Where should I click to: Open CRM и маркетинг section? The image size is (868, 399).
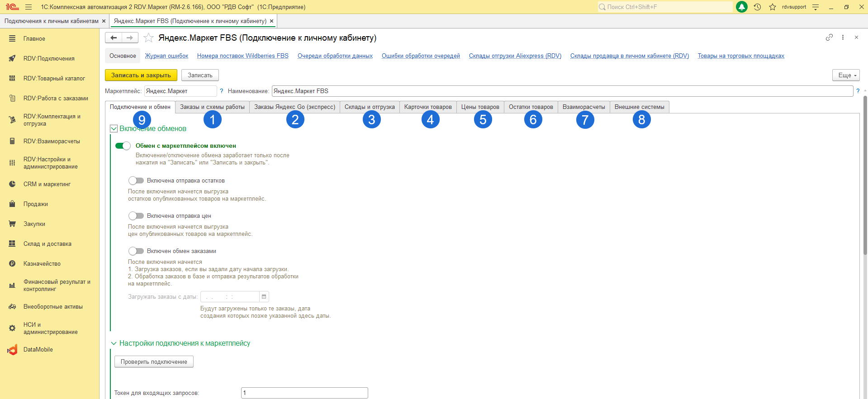[x=50, y=184]
